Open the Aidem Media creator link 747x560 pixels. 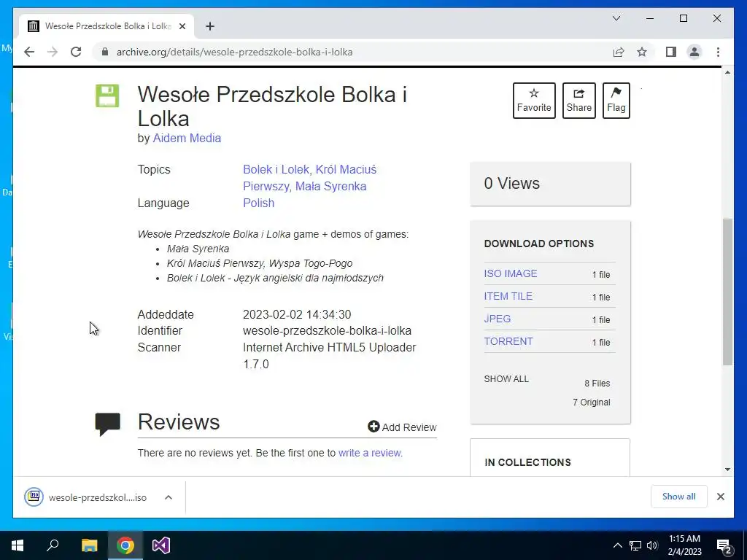point(187,138)
